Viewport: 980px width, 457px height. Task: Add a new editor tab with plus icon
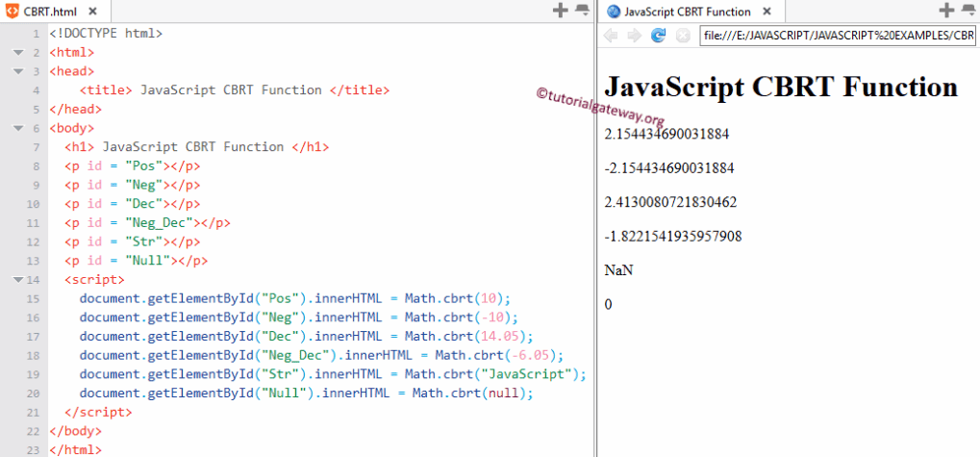pos(561,10)
